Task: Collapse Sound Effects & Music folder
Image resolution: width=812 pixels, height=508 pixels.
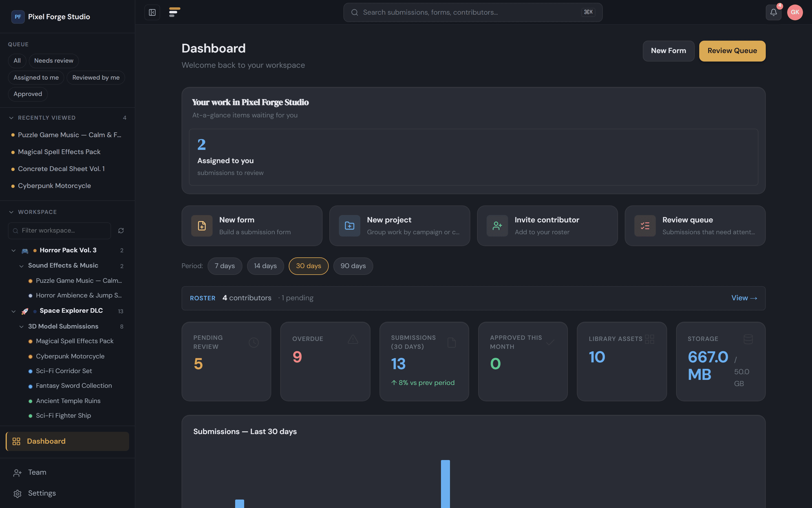Action: coord(21,266)
